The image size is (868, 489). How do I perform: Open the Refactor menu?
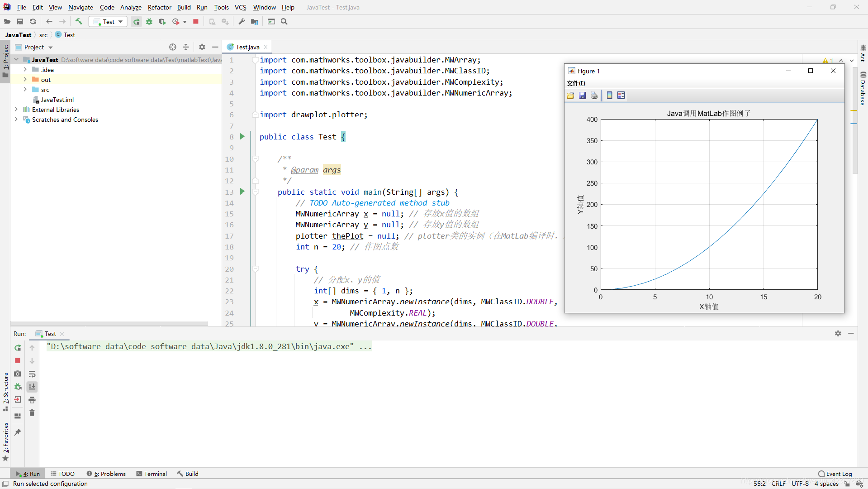tap(159, 7)
